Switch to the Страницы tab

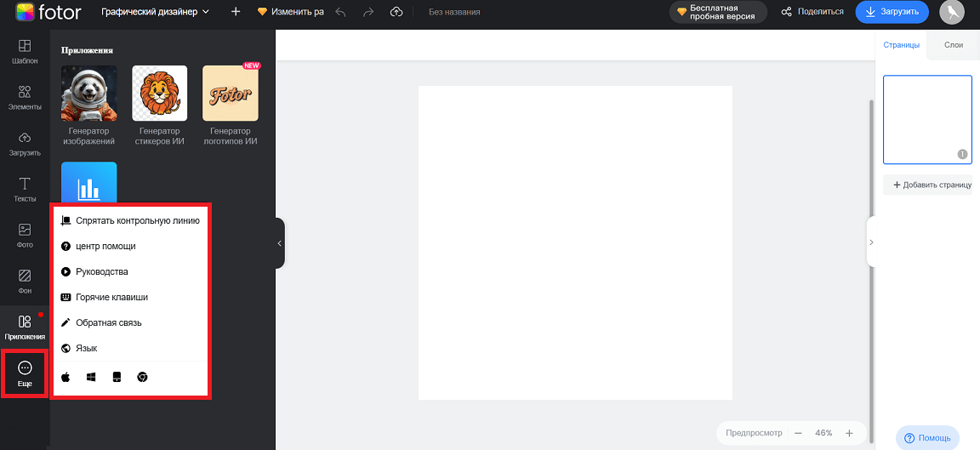[x=901, y=45]
